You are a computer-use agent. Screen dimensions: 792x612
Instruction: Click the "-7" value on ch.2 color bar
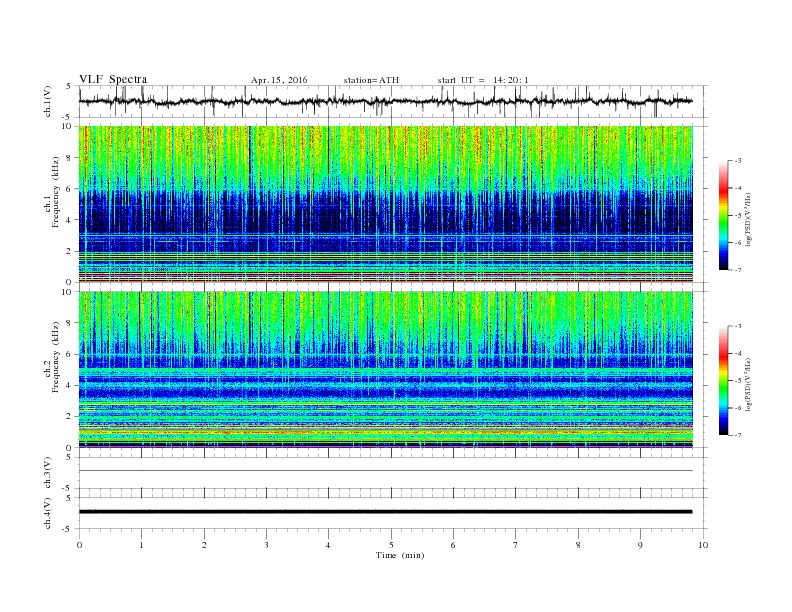coord(738,435)
